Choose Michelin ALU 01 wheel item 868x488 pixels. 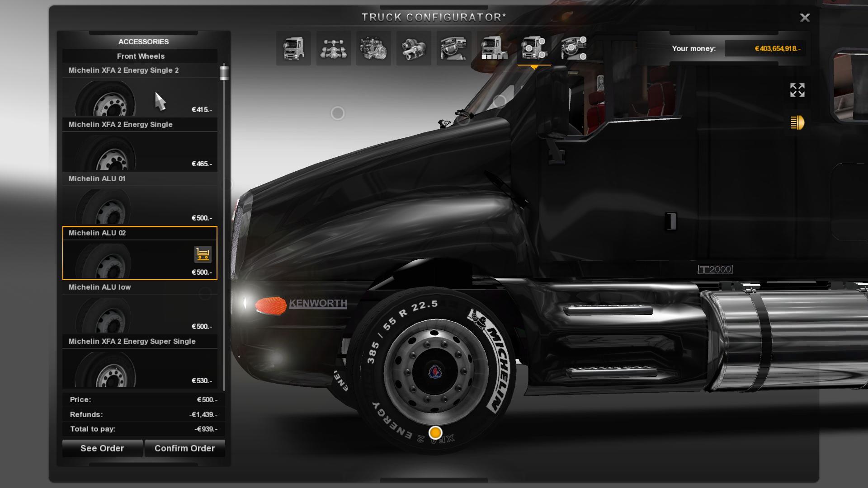pyautogui.click(x=140, y=199)
